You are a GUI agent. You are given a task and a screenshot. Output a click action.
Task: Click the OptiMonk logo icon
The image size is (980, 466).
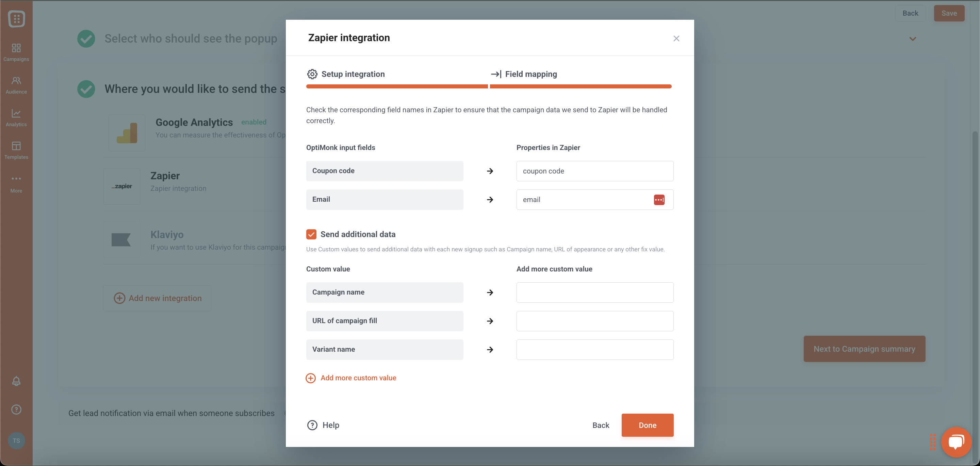[16, 19]
